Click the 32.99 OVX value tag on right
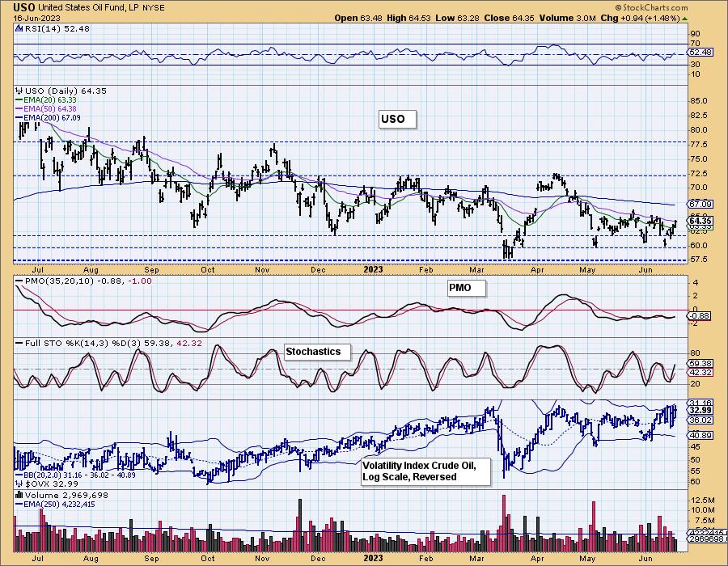 coord(700,410)
